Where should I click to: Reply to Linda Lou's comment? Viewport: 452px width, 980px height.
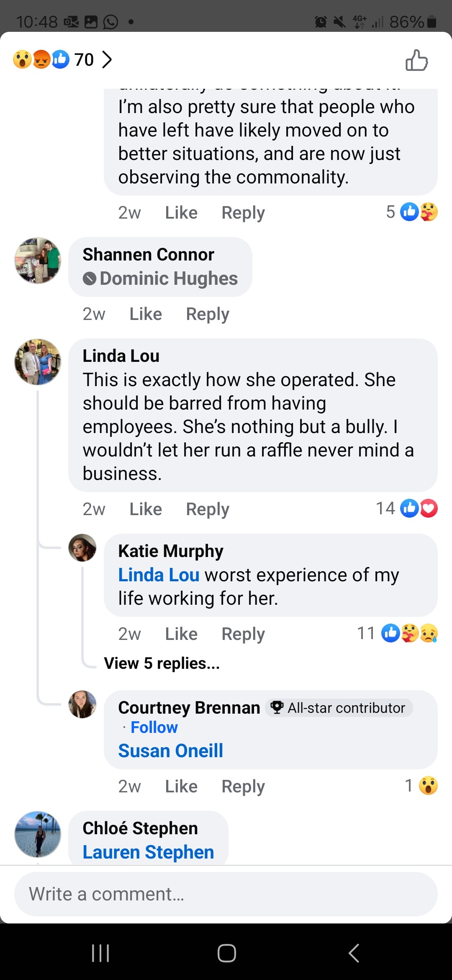coord(208,509)
